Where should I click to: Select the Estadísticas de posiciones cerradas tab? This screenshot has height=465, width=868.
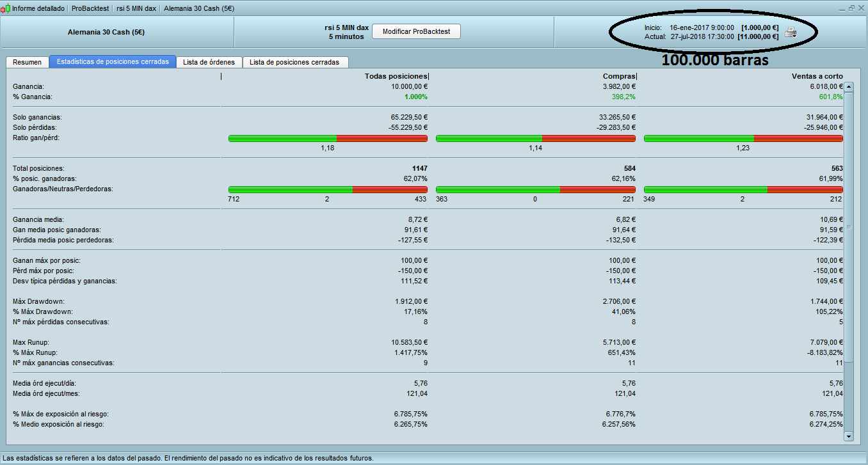tap(113, 62)
